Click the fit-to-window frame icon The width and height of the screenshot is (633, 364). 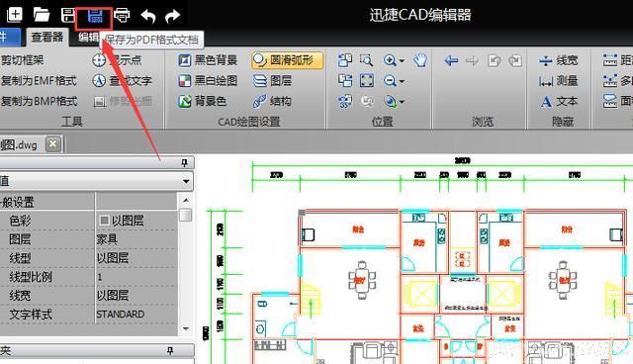[367, 80]
